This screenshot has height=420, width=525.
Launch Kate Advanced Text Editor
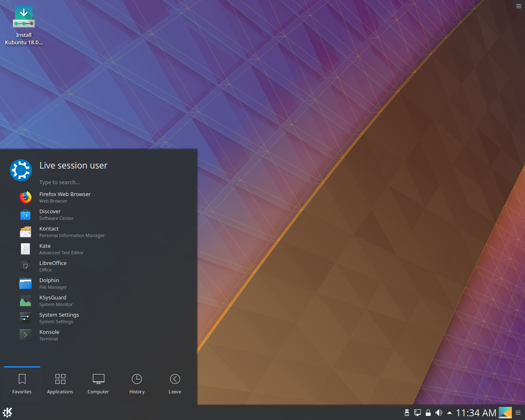pos(98,249)
